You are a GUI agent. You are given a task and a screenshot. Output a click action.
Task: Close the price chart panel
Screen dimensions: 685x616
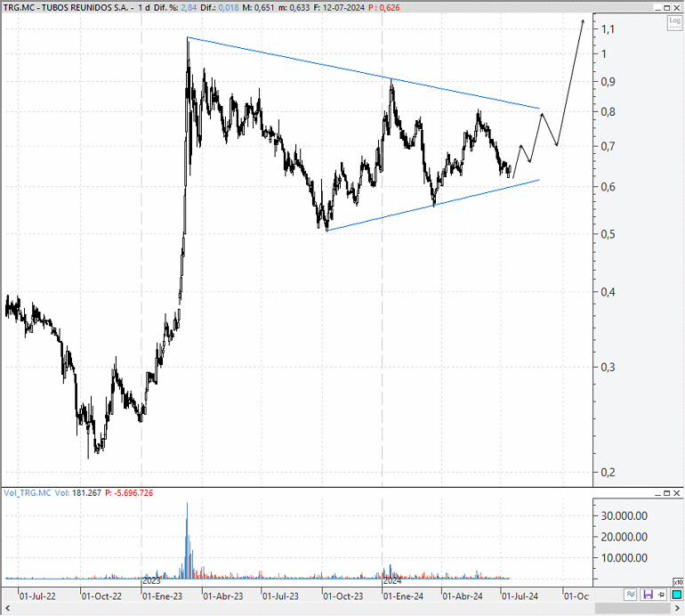(677, 8)
